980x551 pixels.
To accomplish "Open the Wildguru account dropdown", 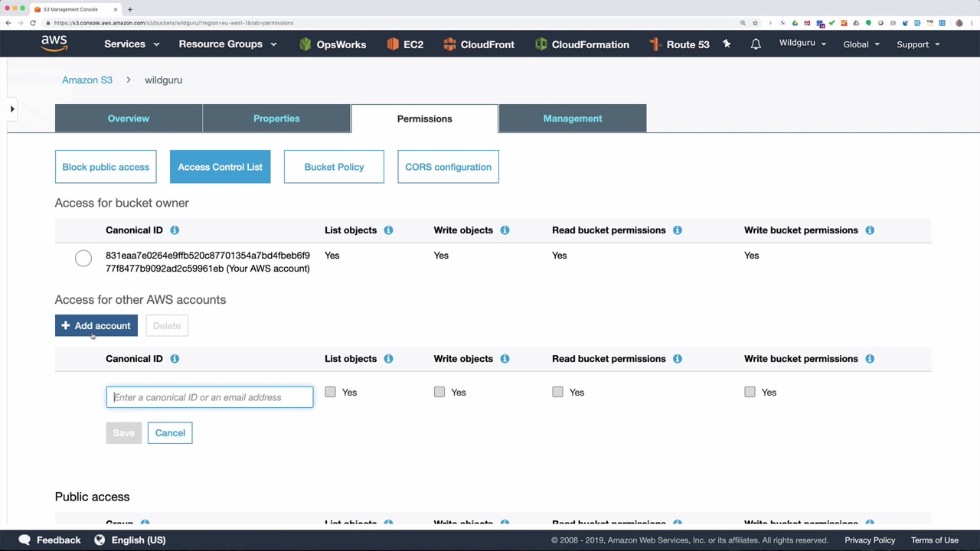I will click(802, 44).
